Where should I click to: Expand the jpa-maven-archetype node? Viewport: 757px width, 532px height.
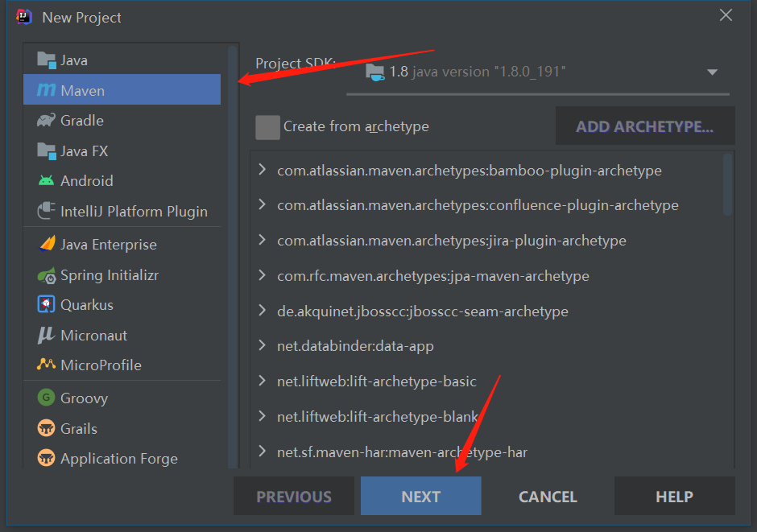(263, 275)
